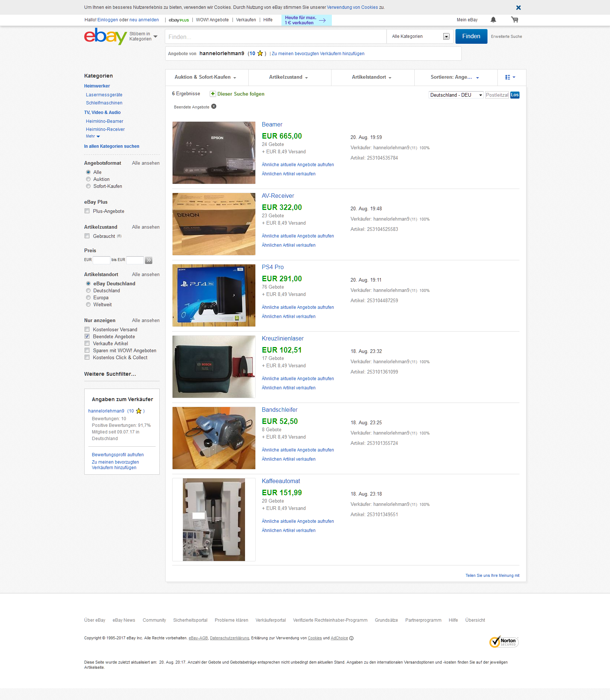The height and width of the screenshot is (700, 610).
Task: Click the plus icon to follow this search
Action: [x=213, y=94]
